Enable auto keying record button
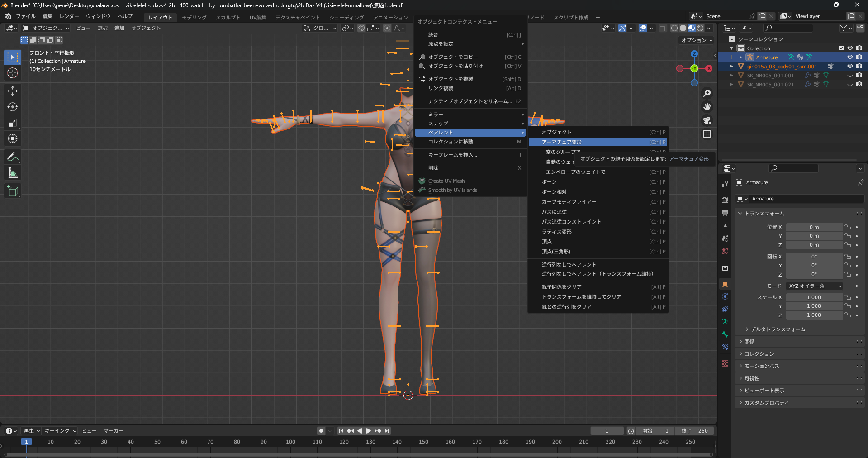868x458 pixels. coord(321,431)
